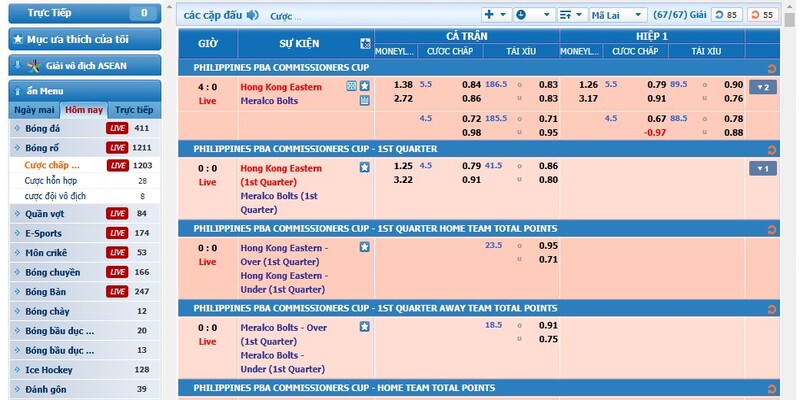Open the statistics icon beside Hong Kong Eastern

[352, 86]
